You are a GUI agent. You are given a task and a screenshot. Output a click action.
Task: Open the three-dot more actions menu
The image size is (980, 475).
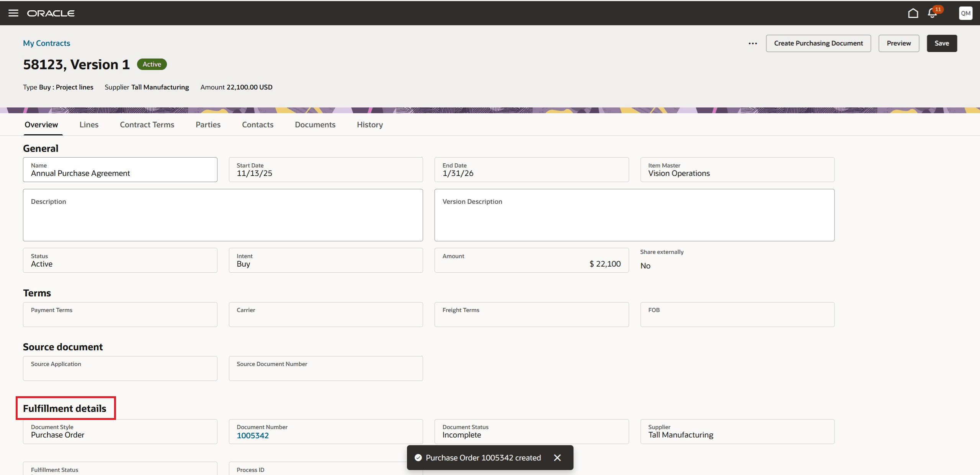[x=753, y=44]
